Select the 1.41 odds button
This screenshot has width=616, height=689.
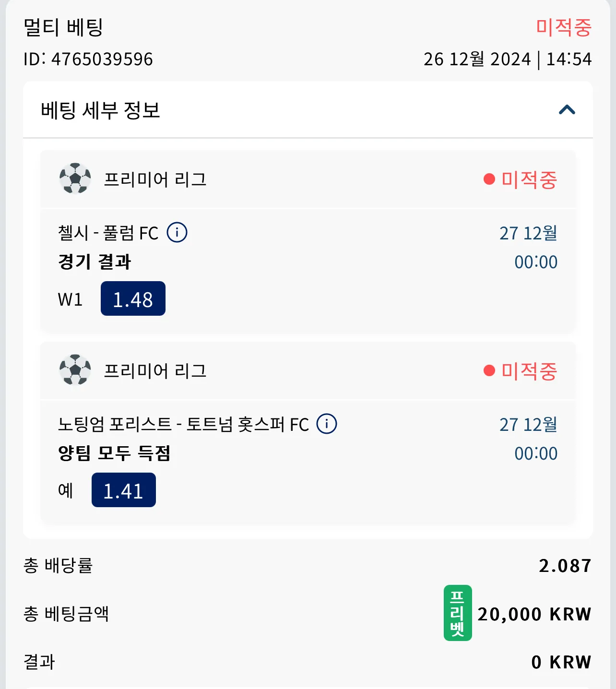124,490
